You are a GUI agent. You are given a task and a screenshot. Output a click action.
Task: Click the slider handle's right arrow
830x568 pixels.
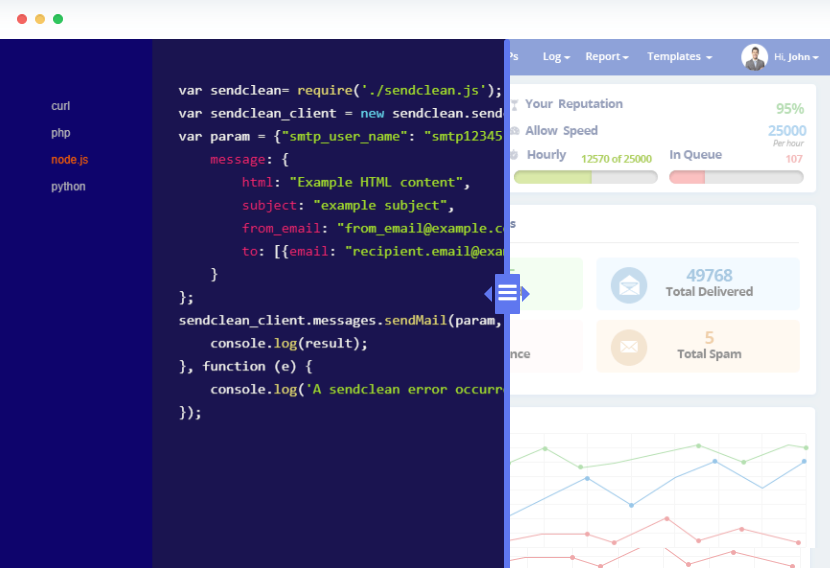click(526, 294)
